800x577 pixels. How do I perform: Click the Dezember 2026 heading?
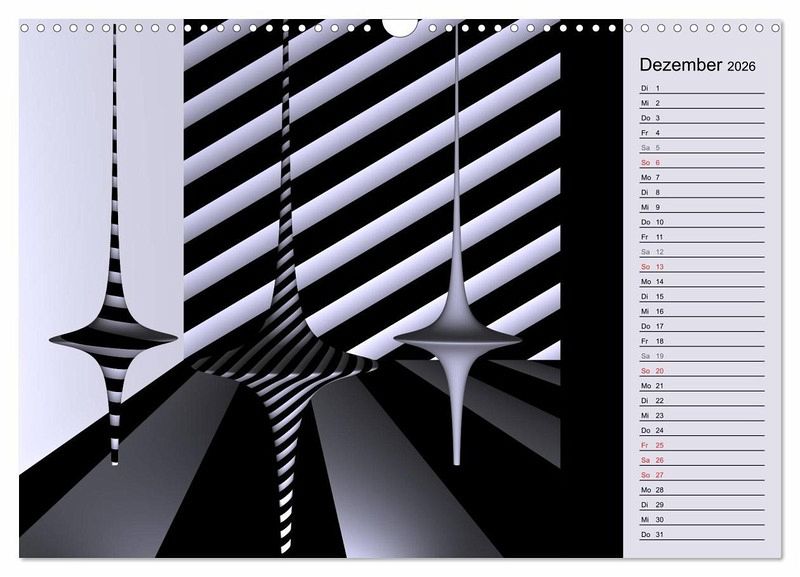698,66
